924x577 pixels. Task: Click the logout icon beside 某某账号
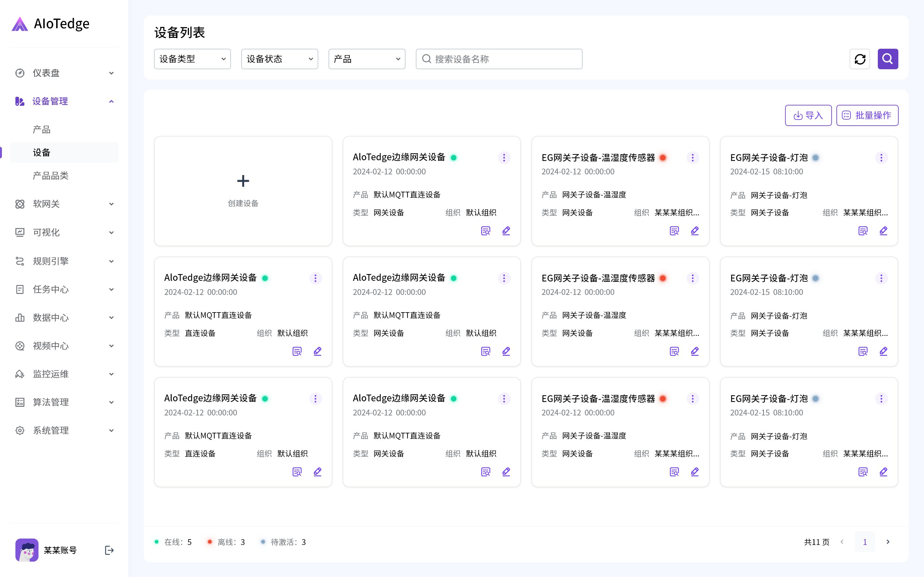pos(109,550)
